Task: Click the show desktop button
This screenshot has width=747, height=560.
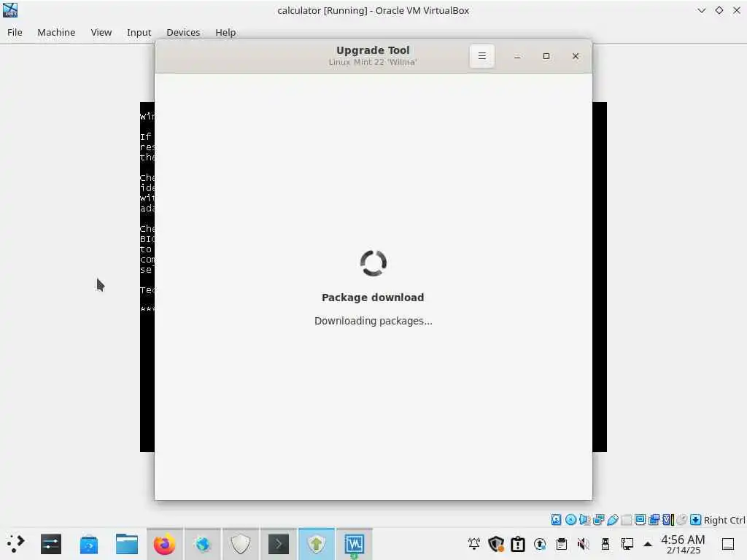Action: [x=728, y=544]
